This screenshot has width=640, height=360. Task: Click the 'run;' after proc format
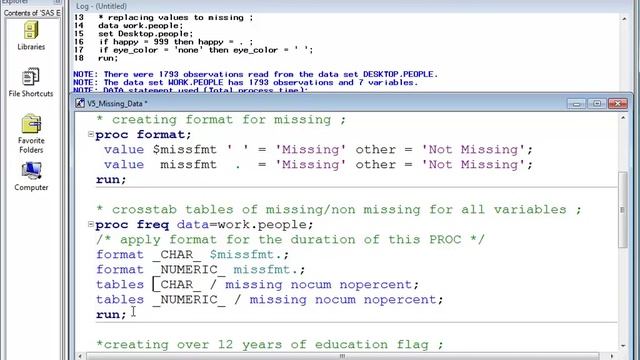click(x=111, y=180)
